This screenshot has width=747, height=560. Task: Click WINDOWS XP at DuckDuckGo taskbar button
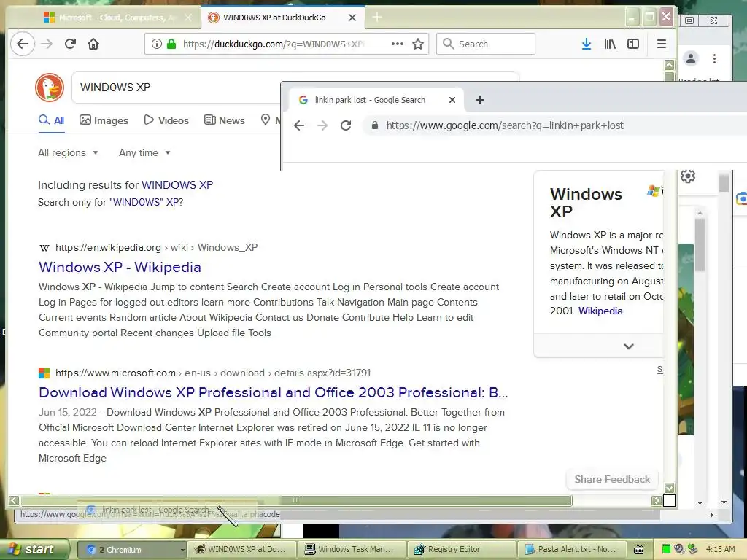241,550
